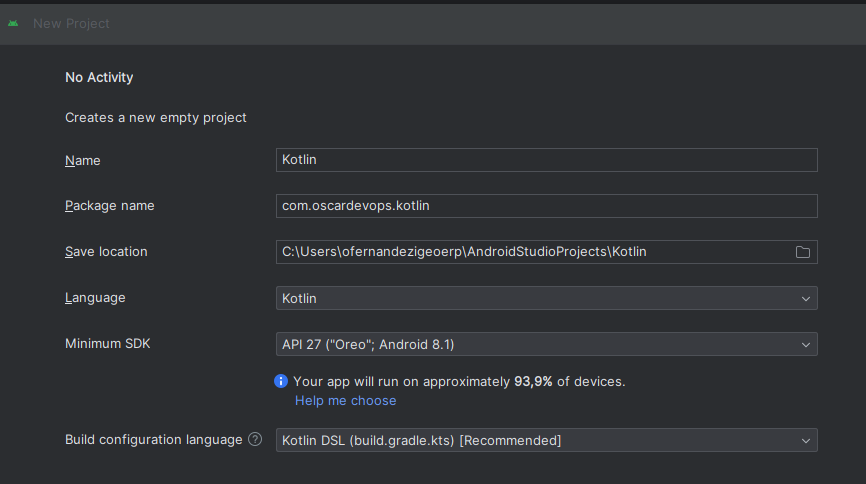
Task: Click the Build configuration language label
Action: coord(154,440)
